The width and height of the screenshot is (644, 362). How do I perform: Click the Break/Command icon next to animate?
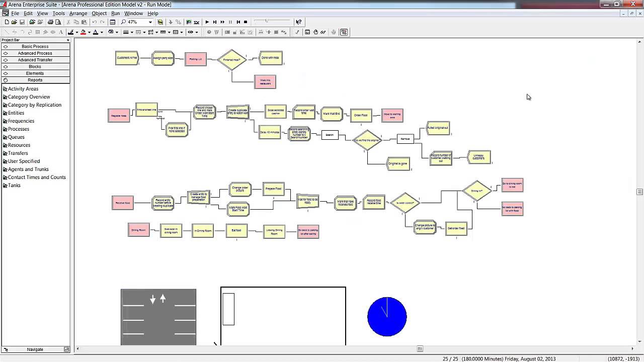click(x=197, y=22)
